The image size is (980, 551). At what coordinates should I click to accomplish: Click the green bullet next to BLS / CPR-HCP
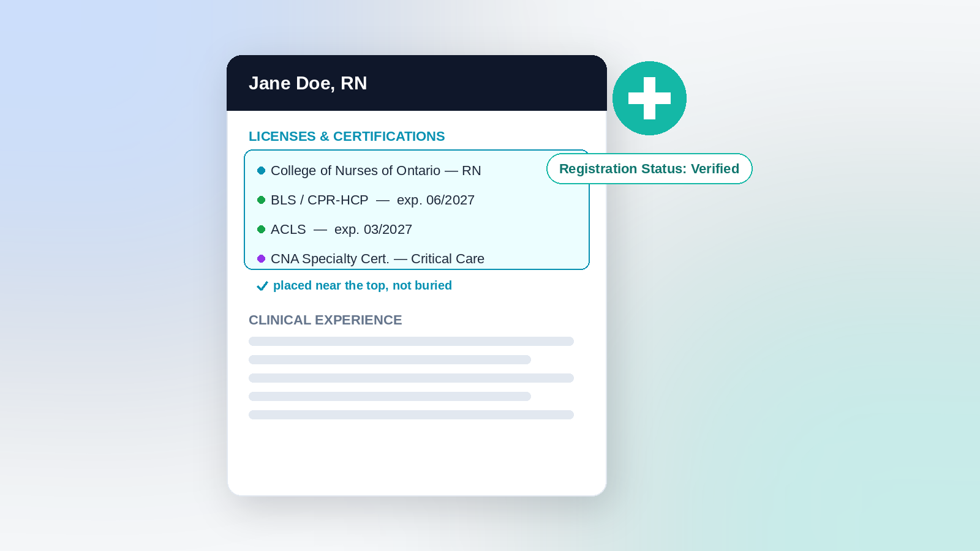(261, 200)
